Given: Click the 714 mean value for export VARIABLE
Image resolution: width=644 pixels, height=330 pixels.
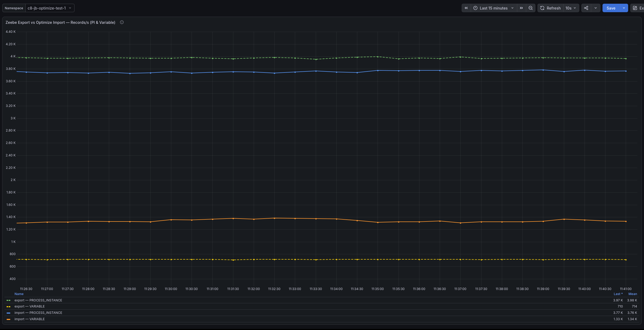Looking at the screenshot, I should [634, 306].
